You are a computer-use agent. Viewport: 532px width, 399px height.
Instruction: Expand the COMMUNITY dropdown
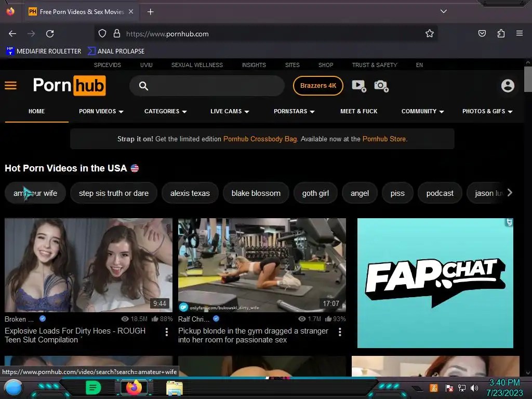click(x=423, y=111)
